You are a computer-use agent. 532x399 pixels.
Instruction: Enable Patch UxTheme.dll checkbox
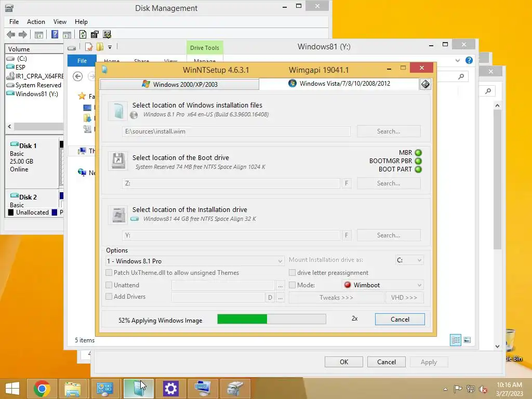109,272
